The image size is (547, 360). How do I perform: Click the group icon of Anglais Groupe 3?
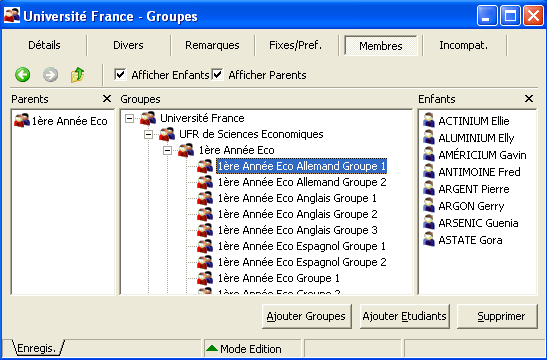pos(205,230)
